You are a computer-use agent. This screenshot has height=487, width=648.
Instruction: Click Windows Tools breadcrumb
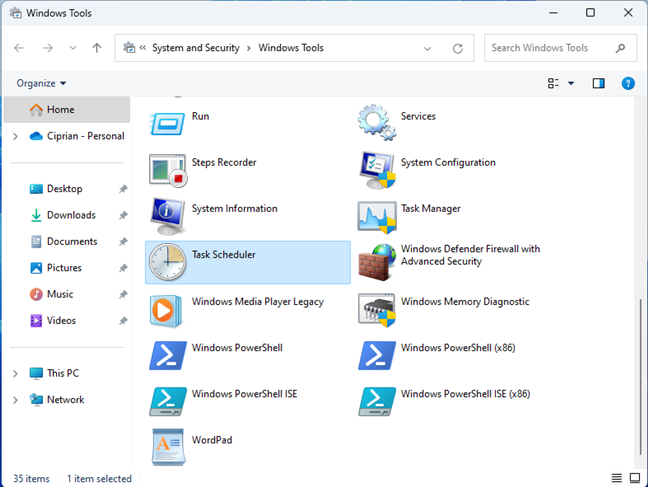(291, 48)
